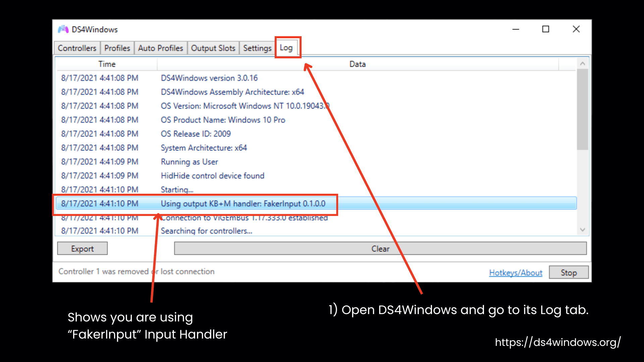
Task: Select the 'Connection to ViGEmBus' log row
Action: point(317,218)
